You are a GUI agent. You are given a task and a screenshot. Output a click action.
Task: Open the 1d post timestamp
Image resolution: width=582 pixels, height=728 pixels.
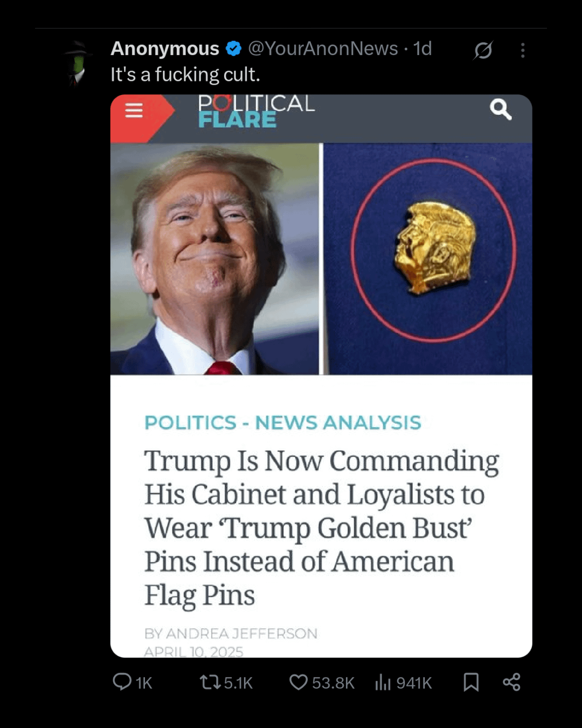(422, 49)
